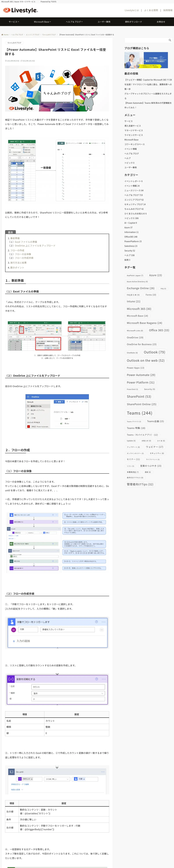Click the search magnifier icon
Viewport: 174px width, 868px height.
(170, 40)
